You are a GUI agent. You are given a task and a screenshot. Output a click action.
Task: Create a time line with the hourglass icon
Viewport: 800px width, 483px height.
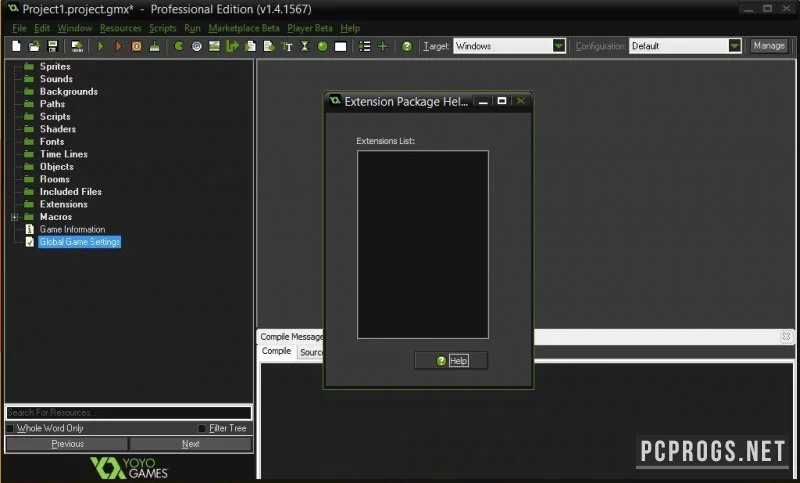pyautogui.click(x=305, y=46)
